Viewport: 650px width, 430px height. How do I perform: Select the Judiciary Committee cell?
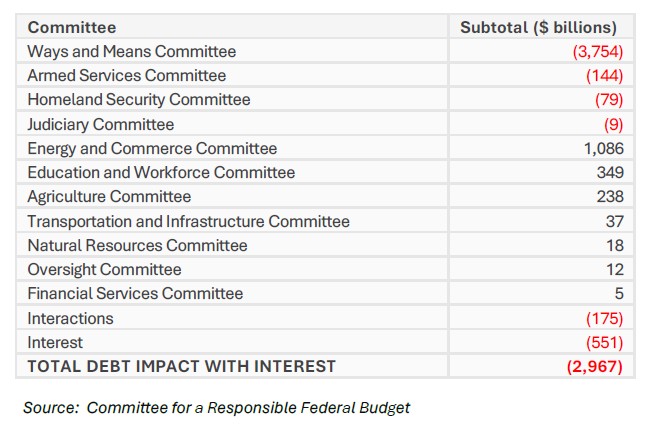(101, 124)
